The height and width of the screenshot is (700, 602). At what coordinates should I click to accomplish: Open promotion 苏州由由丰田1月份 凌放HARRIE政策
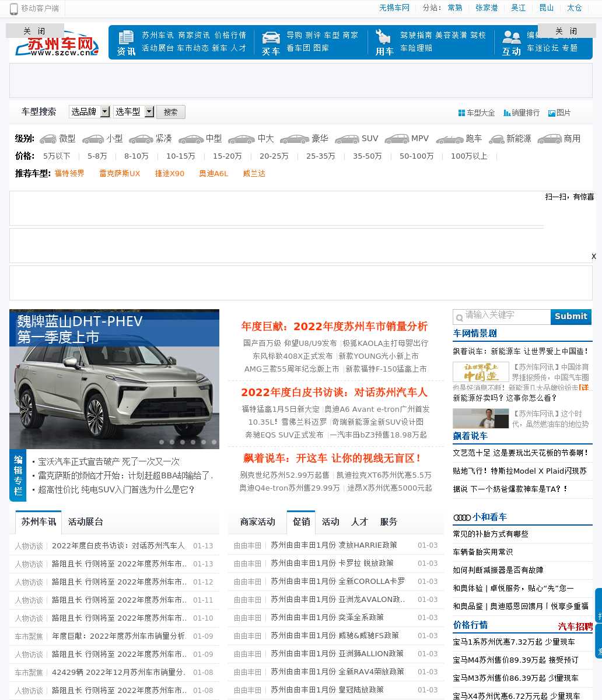pos(334,545)
